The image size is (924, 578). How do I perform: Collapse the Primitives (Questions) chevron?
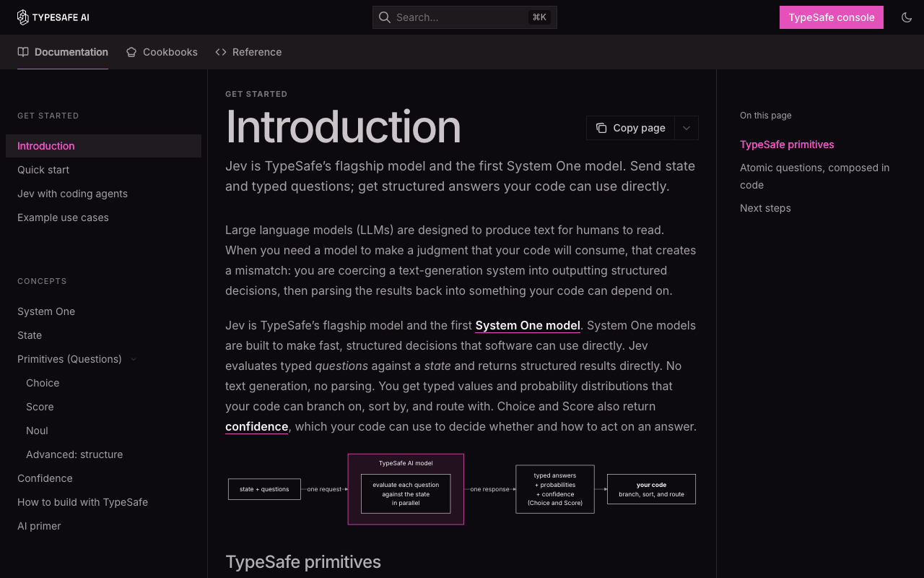[134, 359]
